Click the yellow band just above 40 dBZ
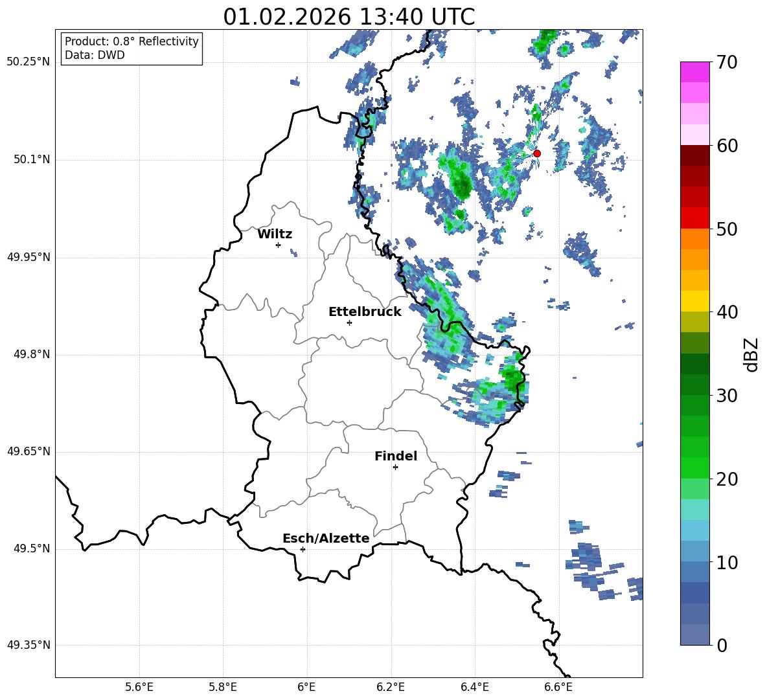 pyautogui.click(x=694, y=301)
